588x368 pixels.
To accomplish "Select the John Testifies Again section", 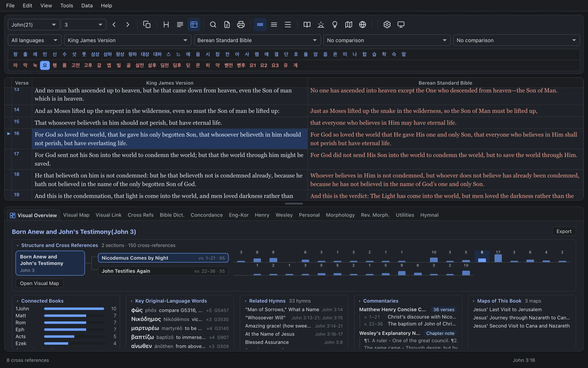I will [x=163, y=271].
